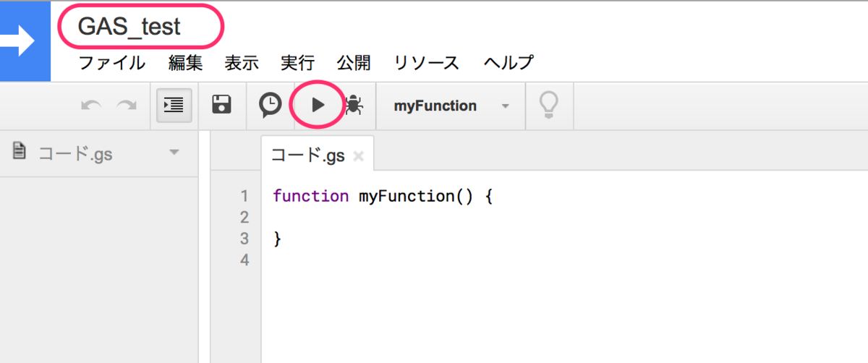Open the 公開 menu
Screen dimensions: 868x363
point(354,63)
